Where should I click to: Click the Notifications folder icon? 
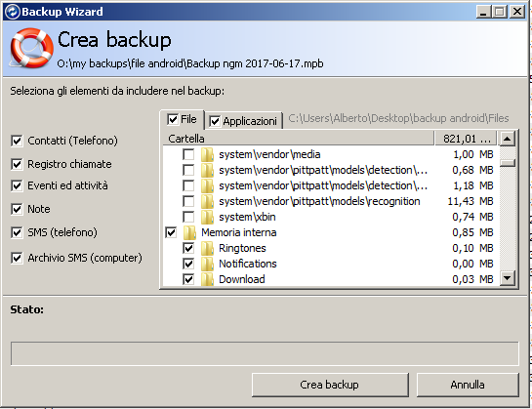click(207, 264)
